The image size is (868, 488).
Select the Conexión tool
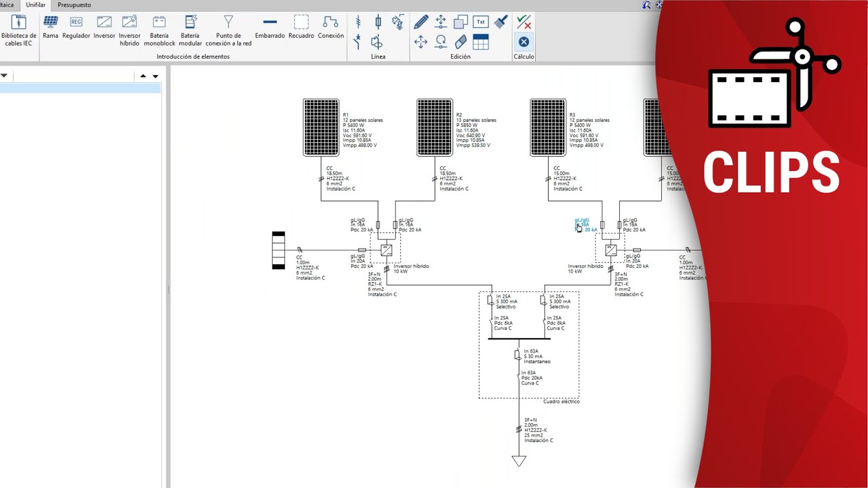pos(331,27)
